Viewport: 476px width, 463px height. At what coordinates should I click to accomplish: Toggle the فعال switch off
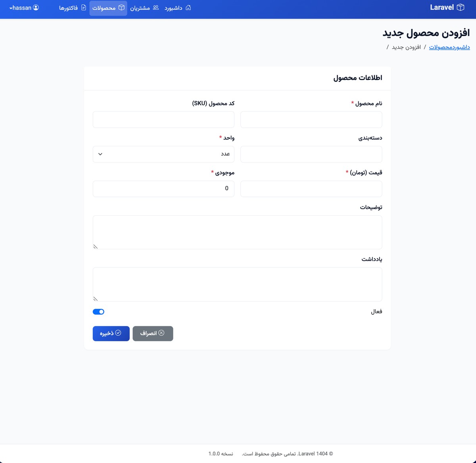98,312
